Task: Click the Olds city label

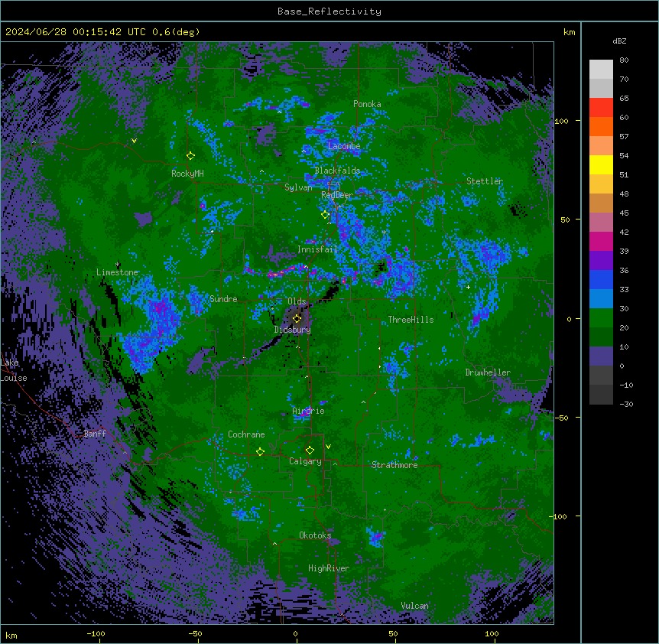Action: pos(297,301)
